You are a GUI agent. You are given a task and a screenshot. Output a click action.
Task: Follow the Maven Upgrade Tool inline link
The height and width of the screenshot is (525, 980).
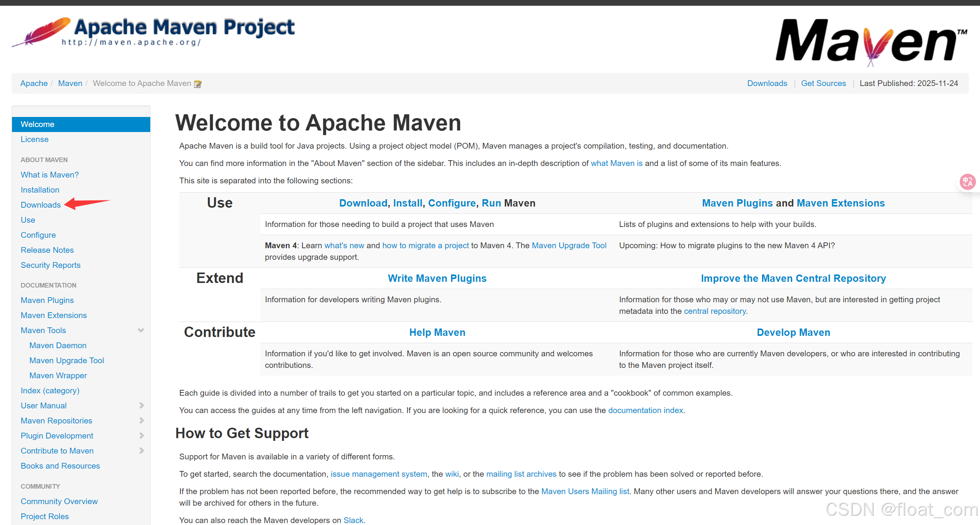click(x=569, y=246)
